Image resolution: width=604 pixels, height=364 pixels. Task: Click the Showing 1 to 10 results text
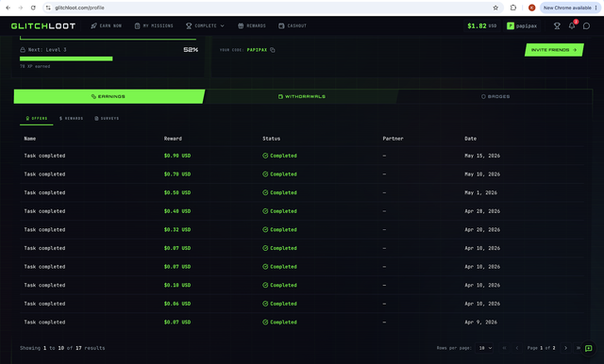click(x=62, y=348)
